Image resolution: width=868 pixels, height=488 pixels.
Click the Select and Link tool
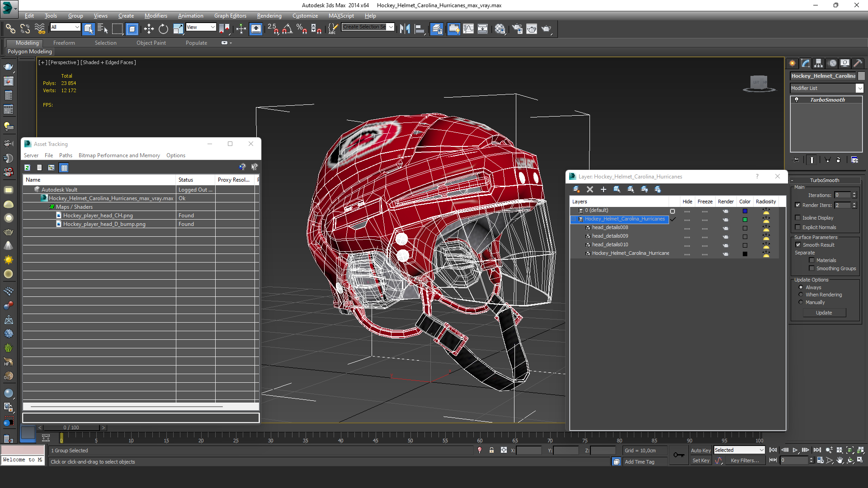coord(10,29)
